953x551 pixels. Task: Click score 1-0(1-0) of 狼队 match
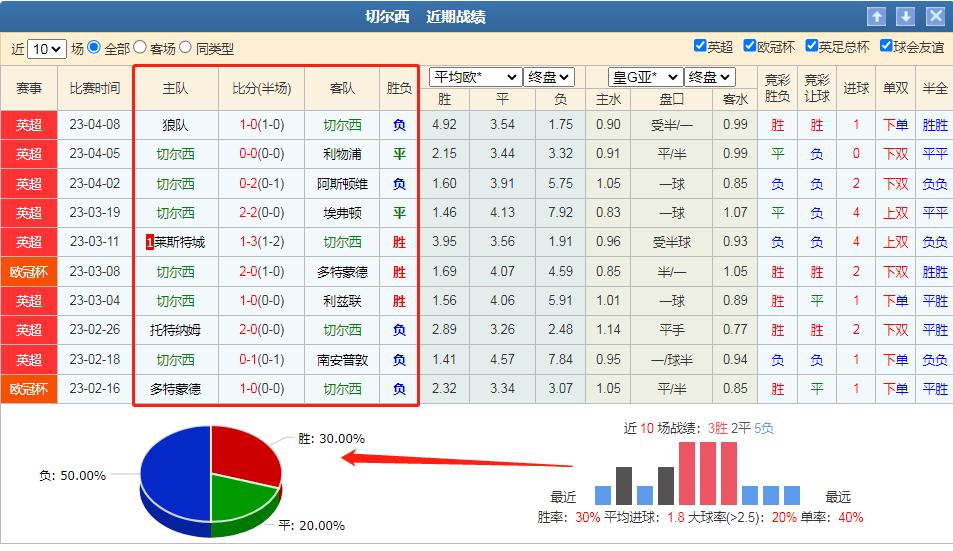click(x=261, y=125)
